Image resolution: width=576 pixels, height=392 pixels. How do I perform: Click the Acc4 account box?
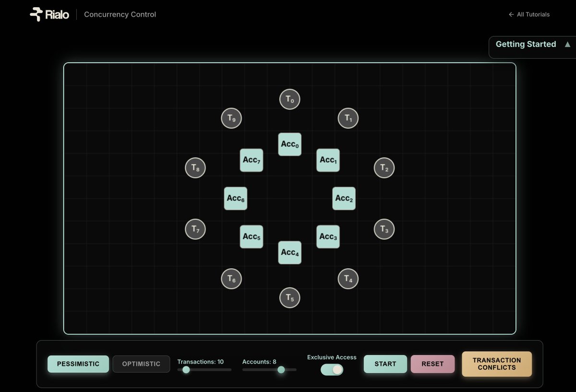[290, 253]
